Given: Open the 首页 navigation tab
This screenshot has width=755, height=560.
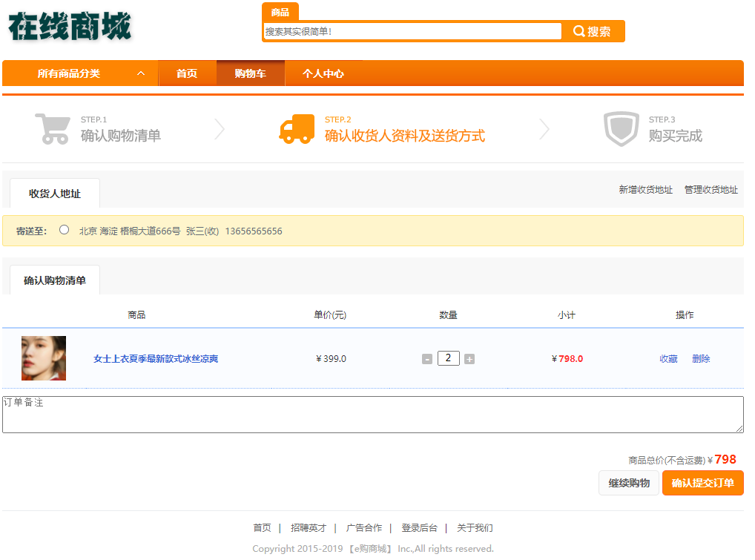Looking at the screenshot, I should pyautogui.click(x=187, y=73).
